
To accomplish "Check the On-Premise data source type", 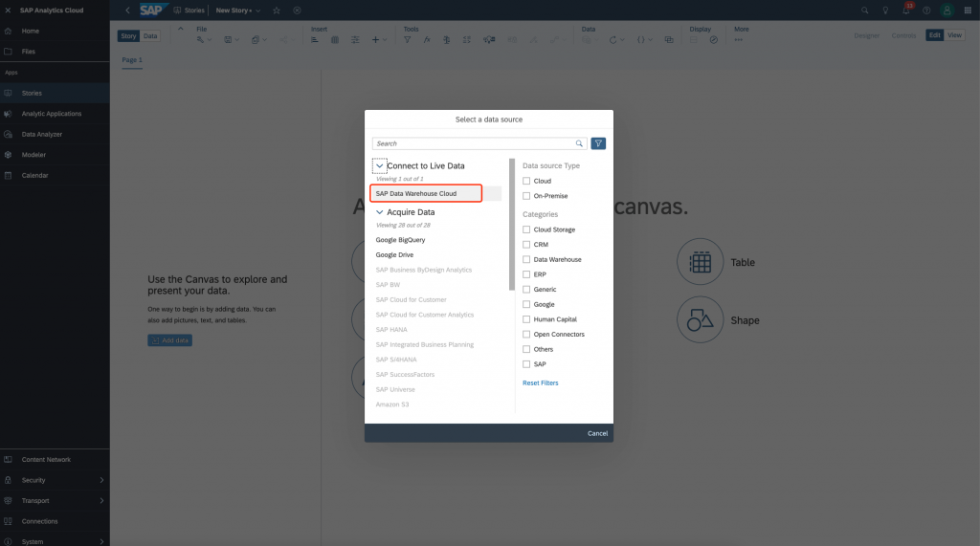I will pos(526,196).
